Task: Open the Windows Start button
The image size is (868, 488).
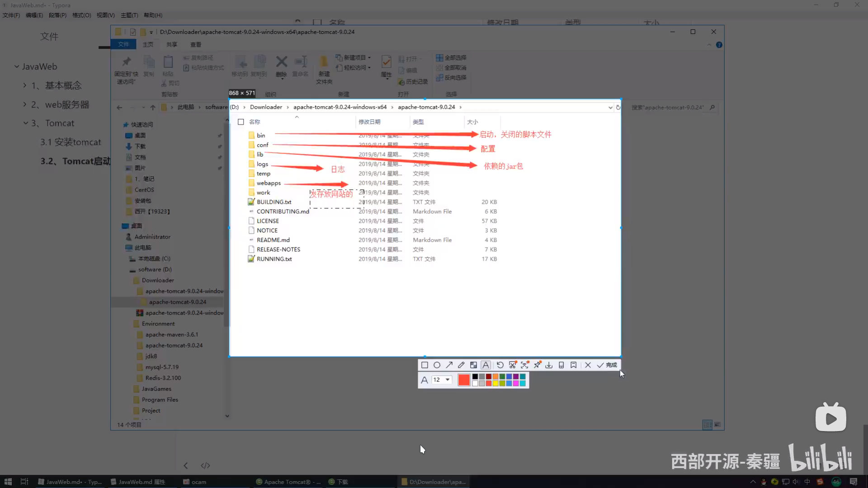Action: [x=8, y=482]
